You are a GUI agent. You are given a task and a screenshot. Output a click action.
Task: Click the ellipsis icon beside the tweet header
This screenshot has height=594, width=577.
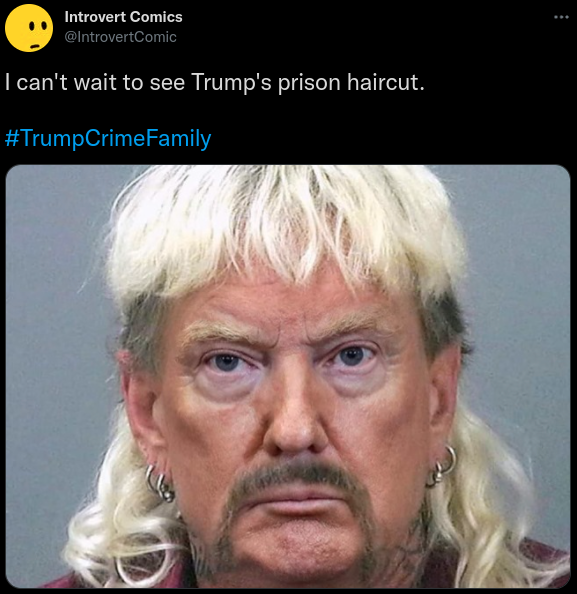561,17
